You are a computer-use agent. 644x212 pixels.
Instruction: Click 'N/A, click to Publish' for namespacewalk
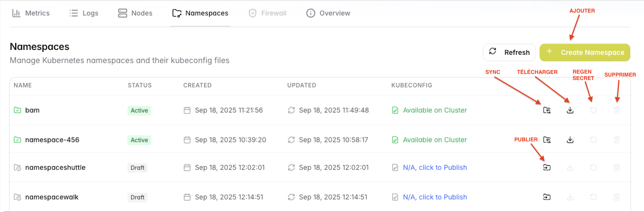(435, 197)
